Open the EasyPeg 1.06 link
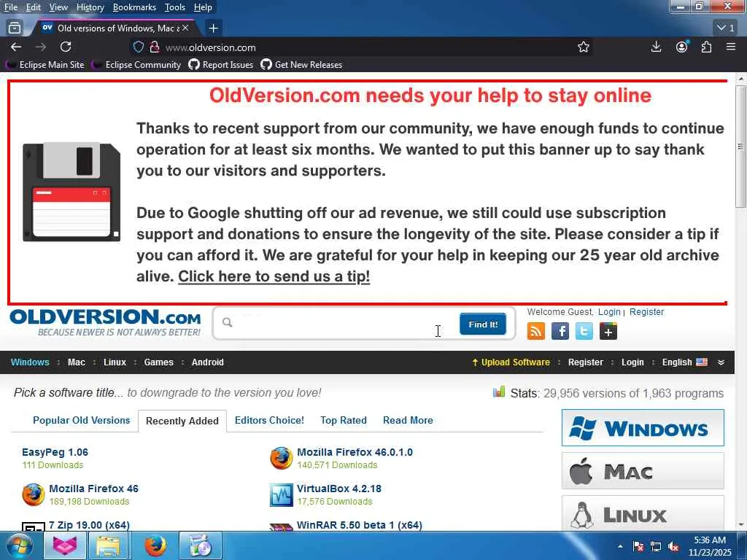747x560 pixels. (x=55, y=452)
